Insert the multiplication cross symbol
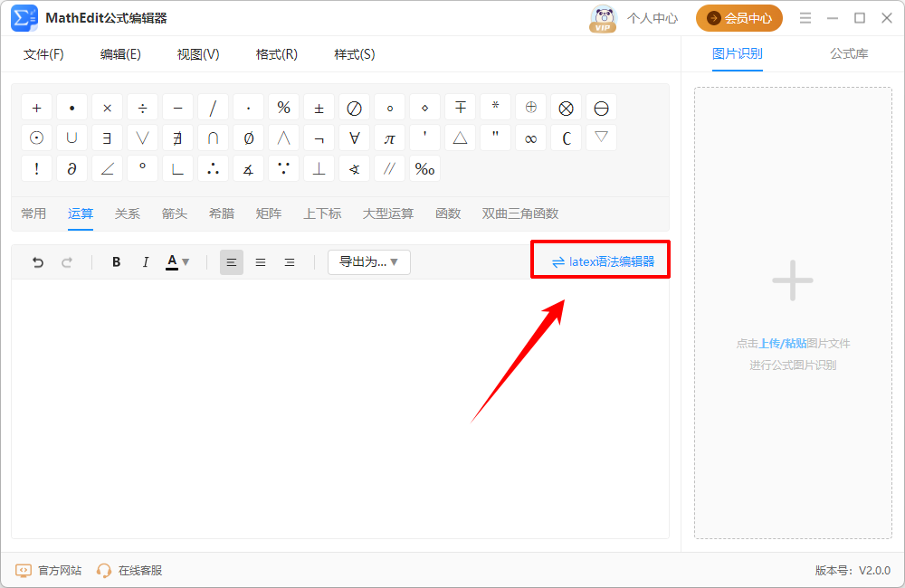Viewport: 905px width, 588px height. 107,108
